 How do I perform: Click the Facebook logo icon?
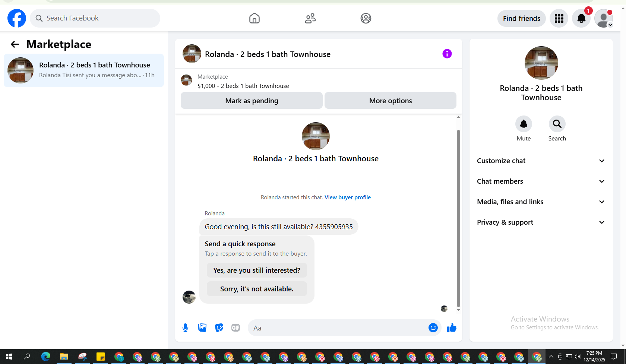pyautogui.click(x=17, y=18)
